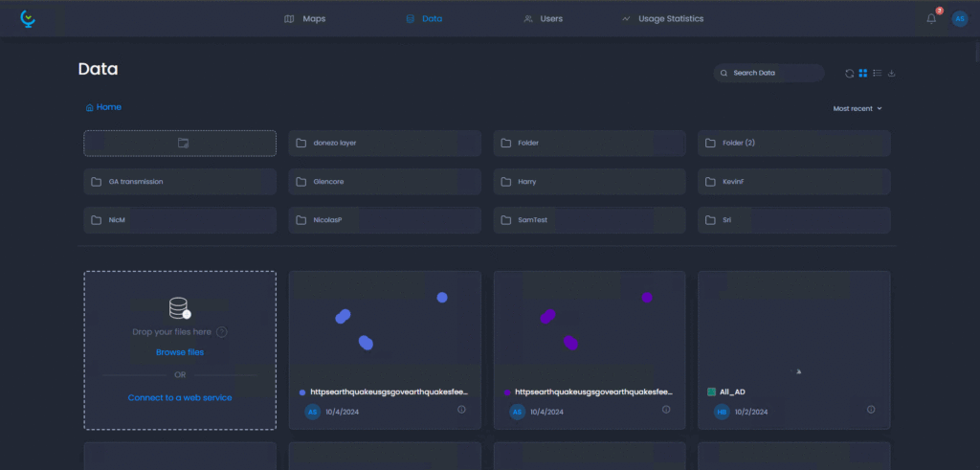
Task: Click the Home breadcrumb icon
Action: click(x=89, y=107)
